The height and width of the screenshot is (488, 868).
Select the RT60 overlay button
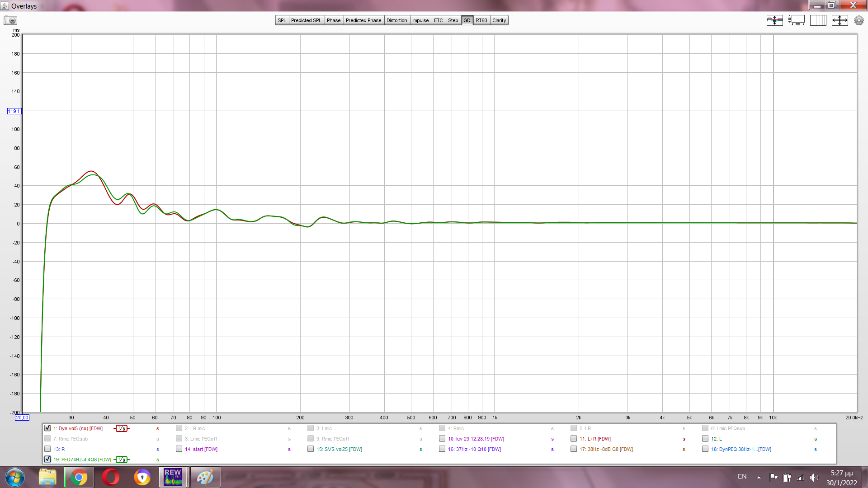(481, 20)
